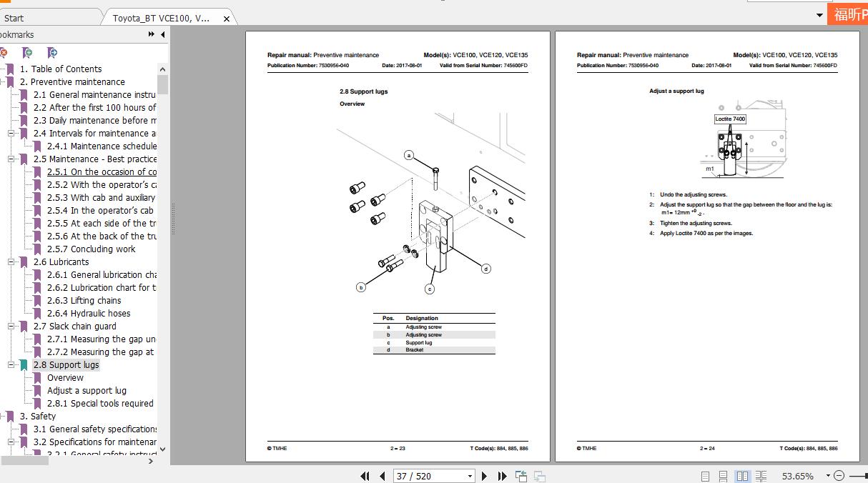Click the go-to bookmark arrow icon
The height and width of the screenshot is (483, 868).
coord(52,52)
